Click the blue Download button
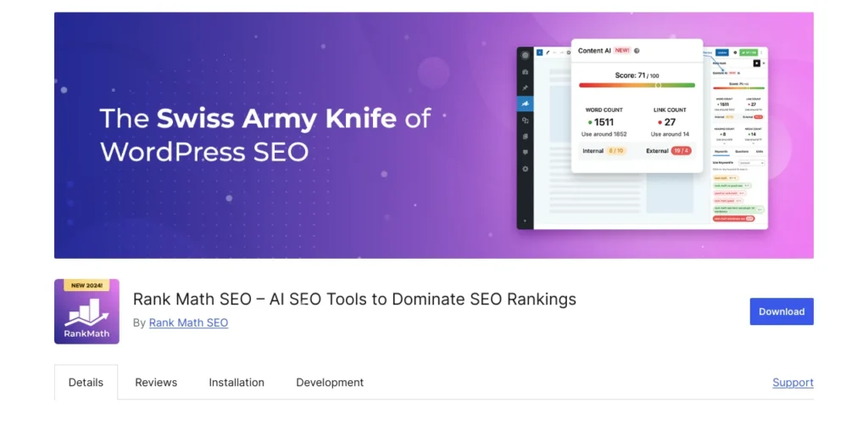This screenshot has width=868, height=431. [x=781, y=311]
